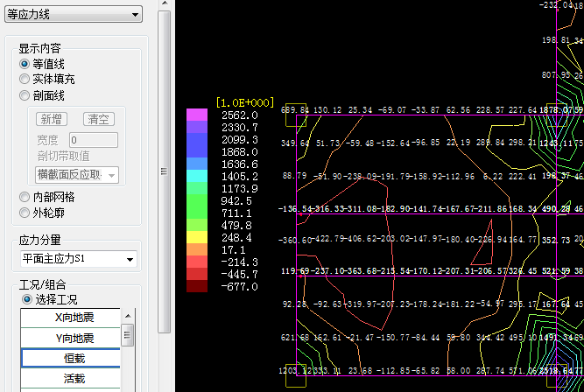Click the panel vertical scrollbar thumb

pyautogui.click(x=164, y=171)
